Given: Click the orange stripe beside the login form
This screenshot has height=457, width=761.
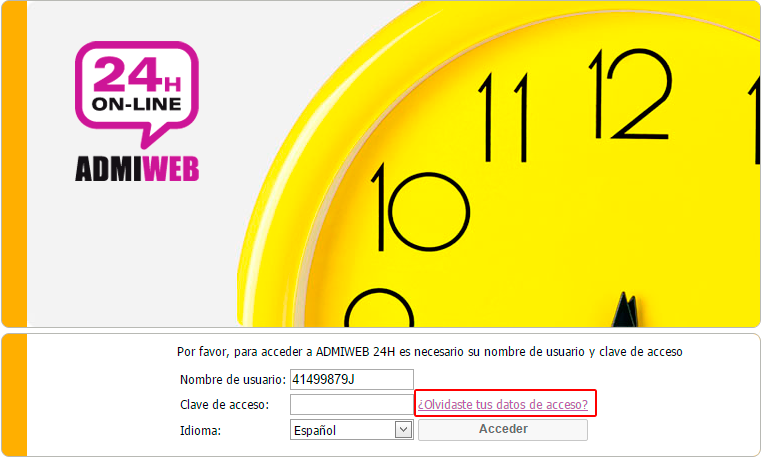Looking at the screenshot, I should click(15, 395).
